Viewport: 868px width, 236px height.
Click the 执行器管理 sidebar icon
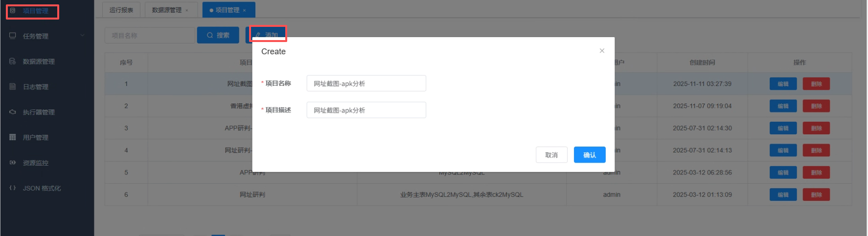click(13, 112)
